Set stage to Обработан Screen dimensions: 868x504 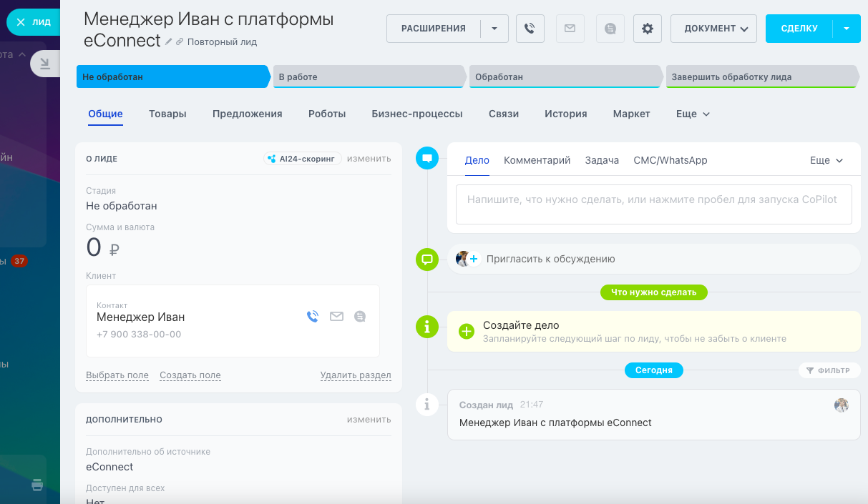tap(565, 76)
